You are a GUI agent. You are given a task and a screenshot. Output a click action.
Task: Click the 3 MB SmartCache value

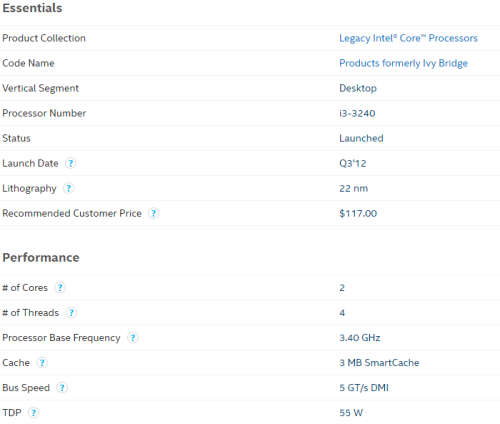coord(379,363)
